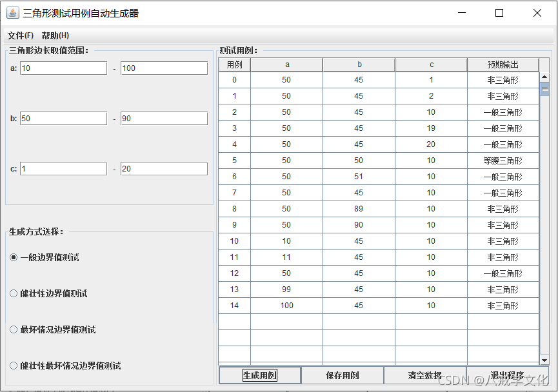
Task: Focus side a maximum field containing 100
Action: pyautogui.click(x=164, y=68)
